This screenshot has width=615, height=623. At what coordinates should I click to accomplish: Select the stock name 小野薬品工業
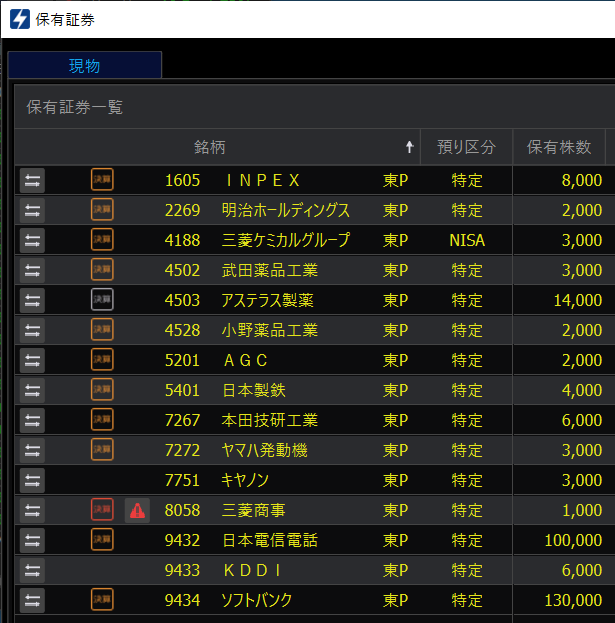pos(270,331)
